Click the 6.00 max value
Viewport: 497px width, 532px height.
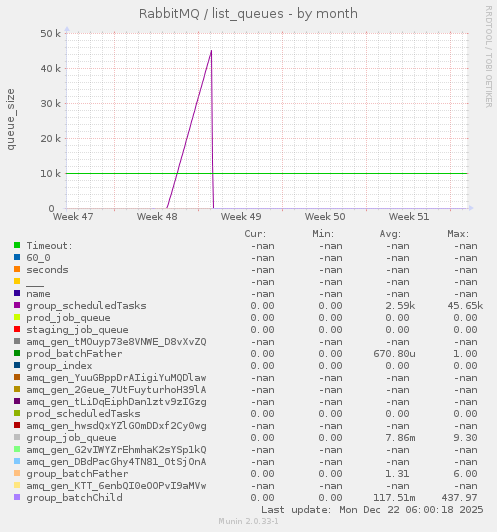tap(465, 474)
